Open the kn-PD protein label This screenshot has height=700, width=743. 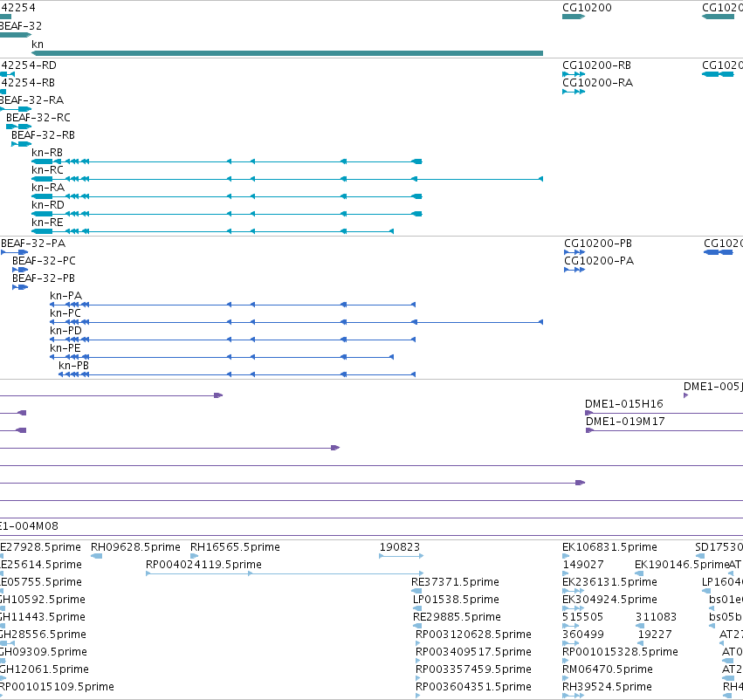click(x=65, y=330)
